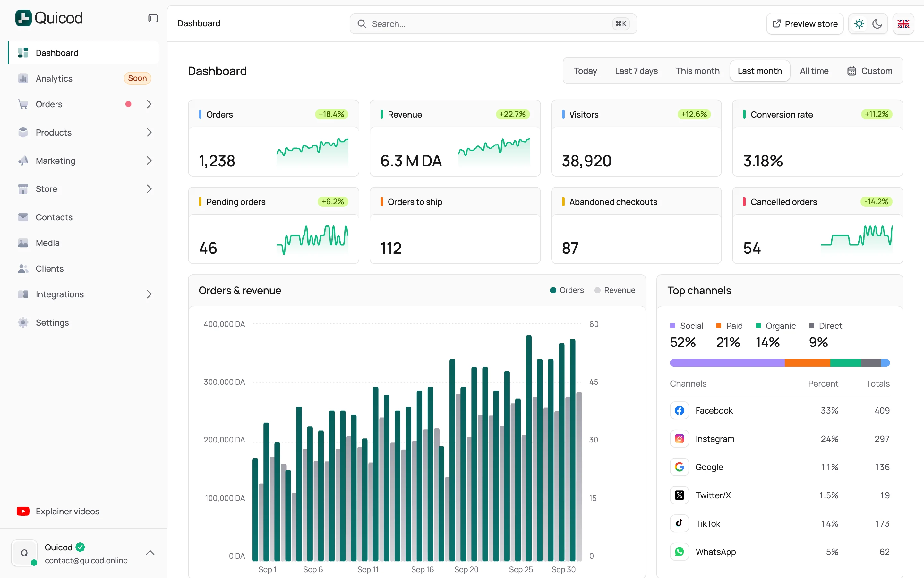Select the All time tab

tap(814, 71)
